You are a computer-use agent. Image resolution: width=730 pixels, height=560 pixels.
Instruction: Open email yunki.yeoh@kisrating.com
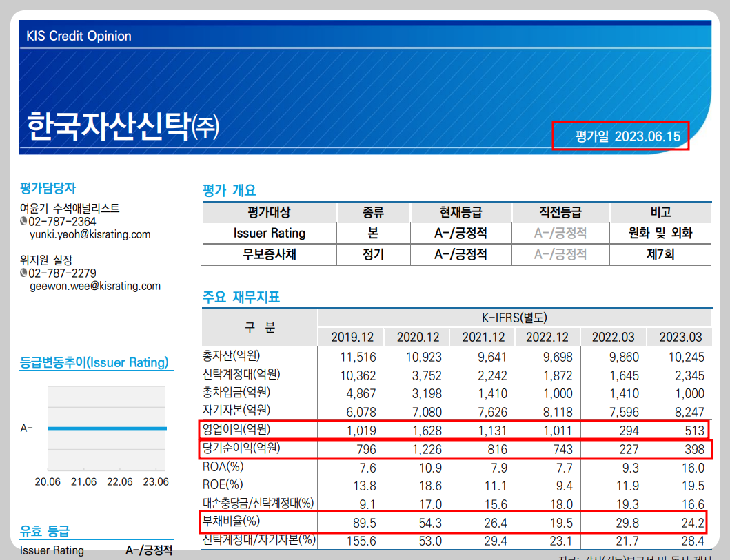pos(90,234)
